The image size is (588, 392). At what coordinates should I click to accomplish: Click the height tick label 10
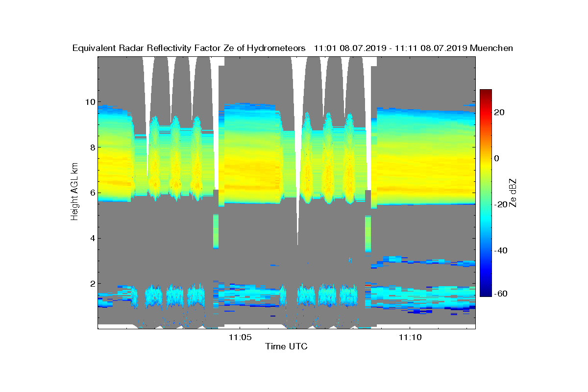pos(90,102)
